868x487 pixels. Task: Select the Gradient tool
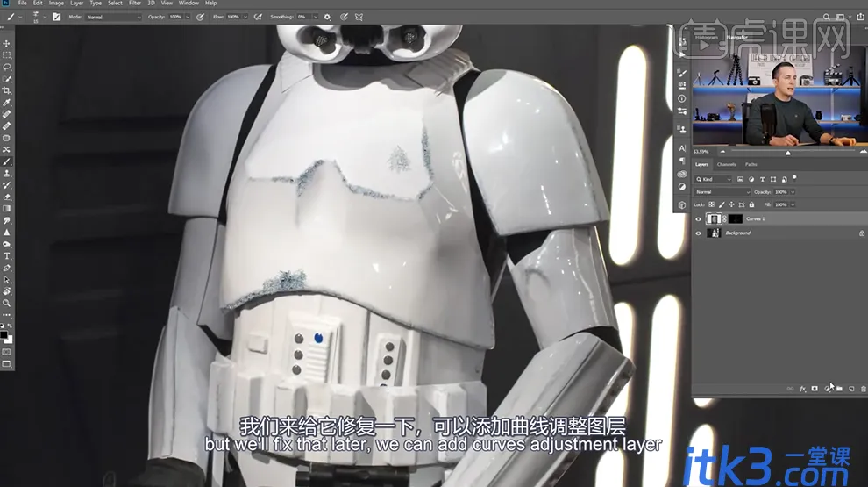pyautogui.click(x=7, y=209)
